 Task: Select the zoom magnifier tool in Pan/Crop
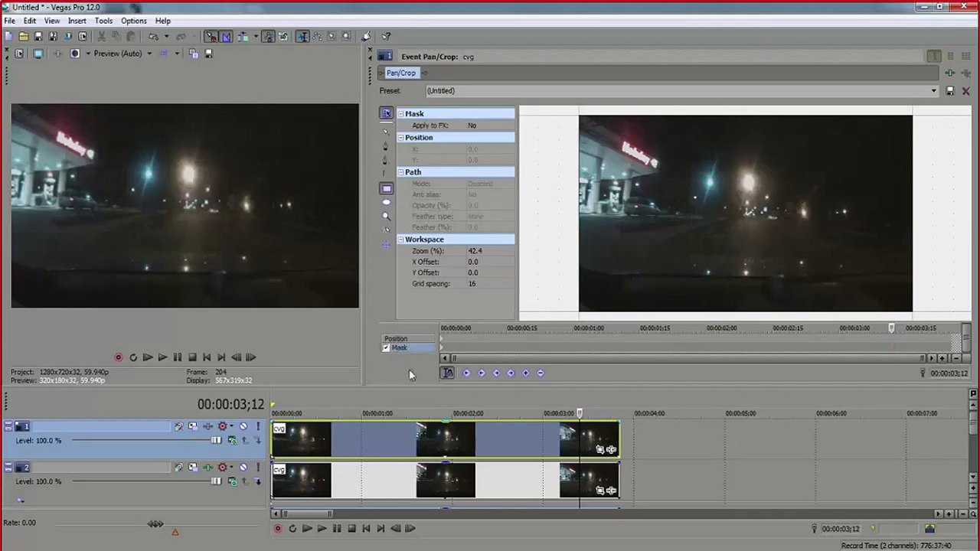point(386,217)
